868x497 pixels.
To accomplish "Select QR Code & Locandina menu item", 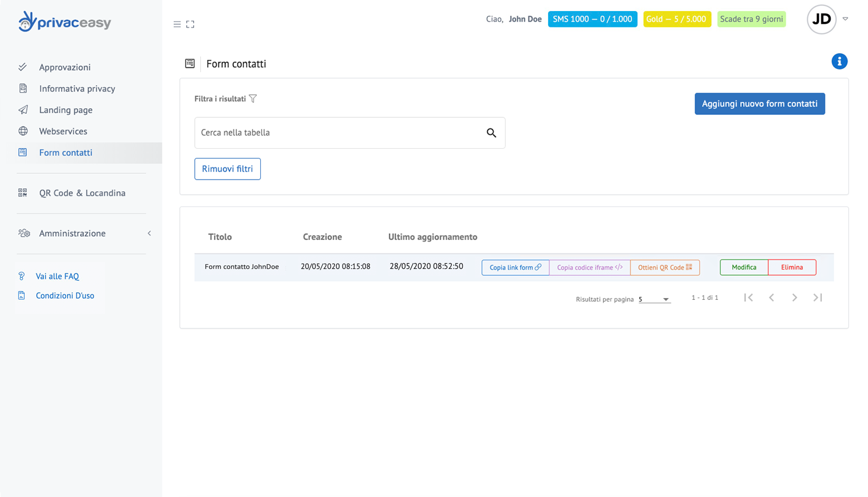I will (x=82, y=193).
